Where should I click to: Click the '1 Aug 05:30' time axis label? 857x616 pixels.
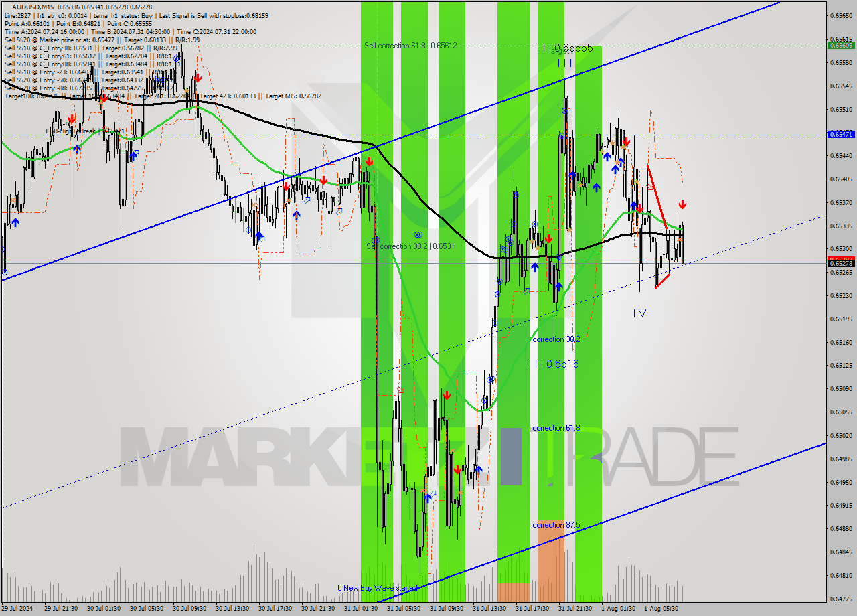point(660,609)
